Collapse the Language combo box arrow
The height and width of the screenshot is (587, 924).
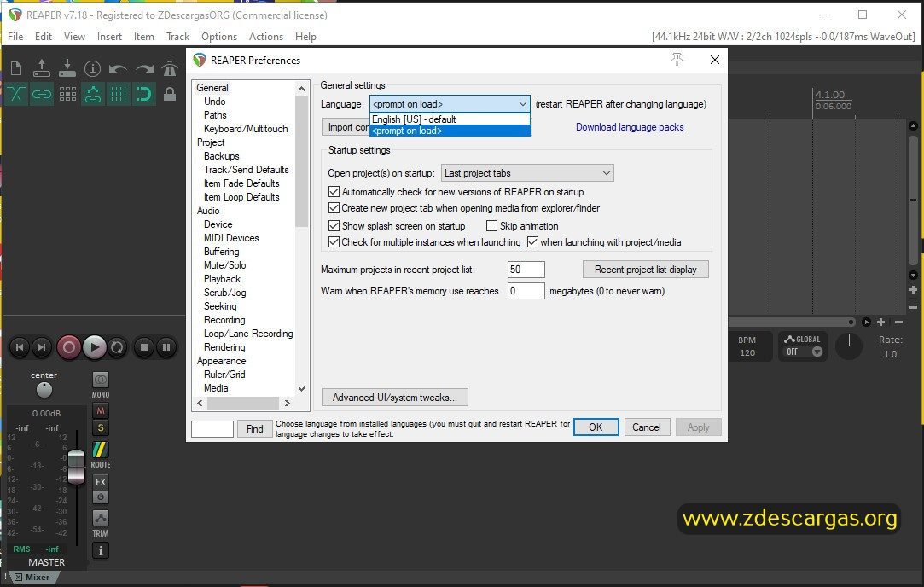click(x=523, y=104)
